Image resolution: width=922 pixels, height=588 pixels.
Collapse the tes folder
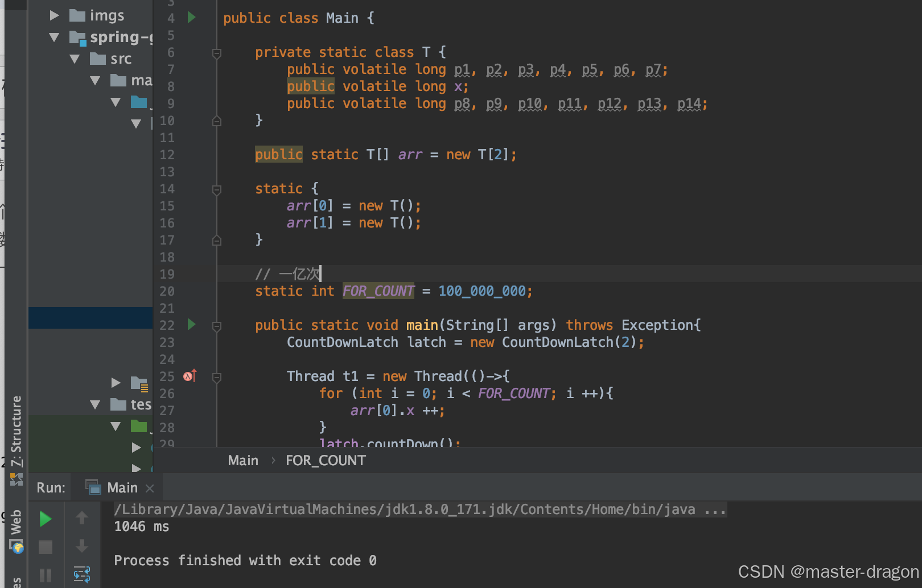[95, 405]
